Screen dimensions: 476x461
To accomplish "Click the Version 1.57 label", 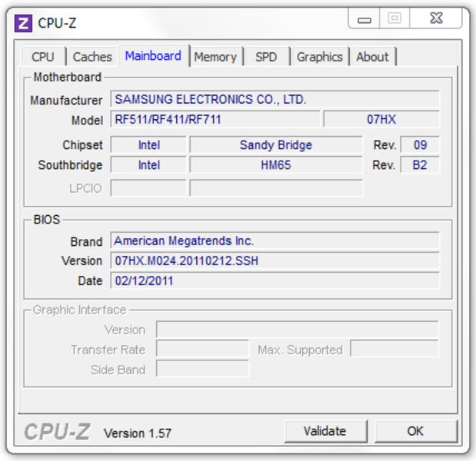I will point(138,433).
